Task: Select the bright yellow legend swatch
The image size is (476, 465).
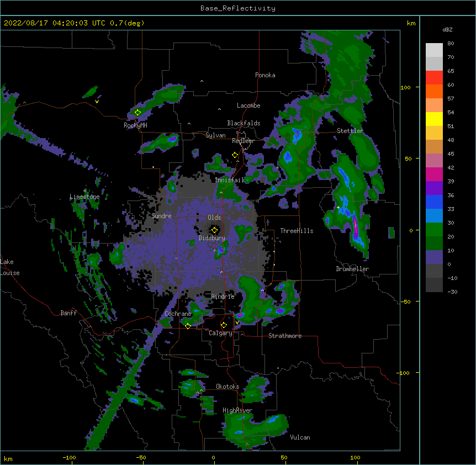Action: click(x=434, y=119)
